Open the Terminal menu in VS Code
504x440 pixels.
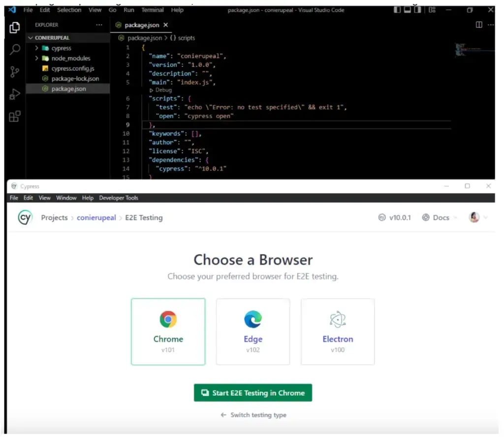tap(153, 10)
